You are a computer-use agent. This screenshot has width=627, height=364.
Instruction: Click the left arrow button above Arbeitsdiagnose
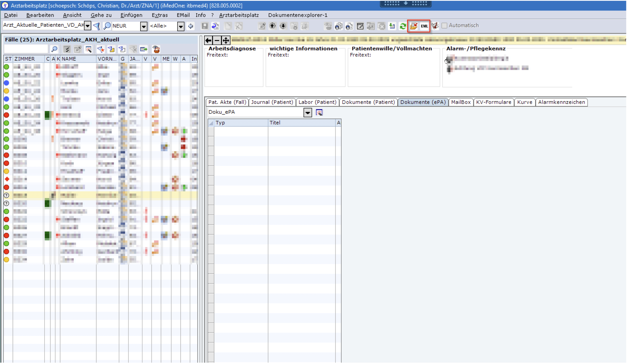[x=209, y=40]
